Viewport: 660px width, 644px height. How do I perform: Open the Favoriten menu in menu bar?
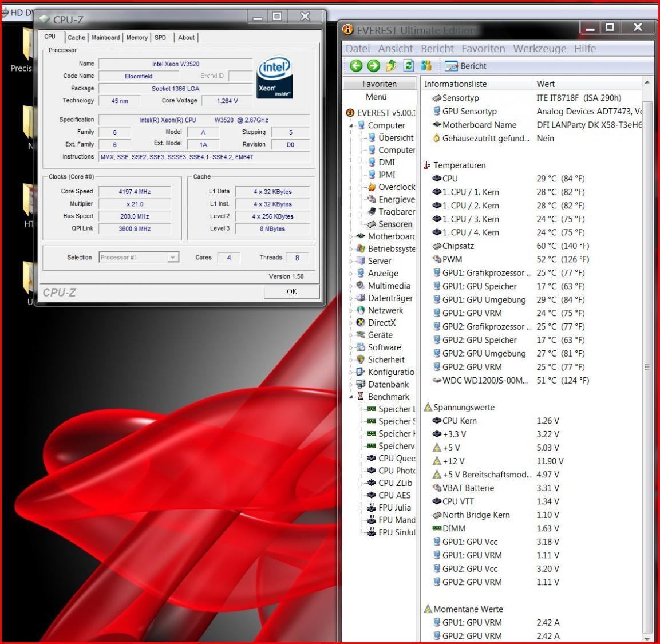(x=483, y=49)
